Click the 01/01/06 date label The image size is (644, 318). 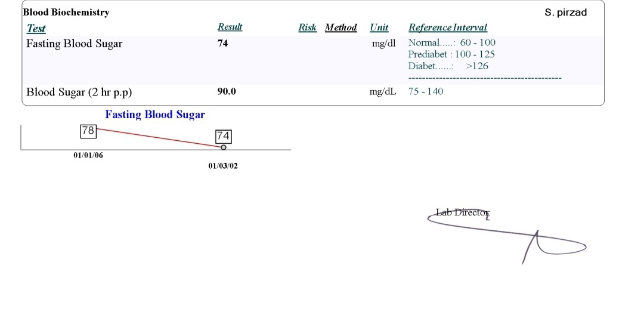(88, 155)
